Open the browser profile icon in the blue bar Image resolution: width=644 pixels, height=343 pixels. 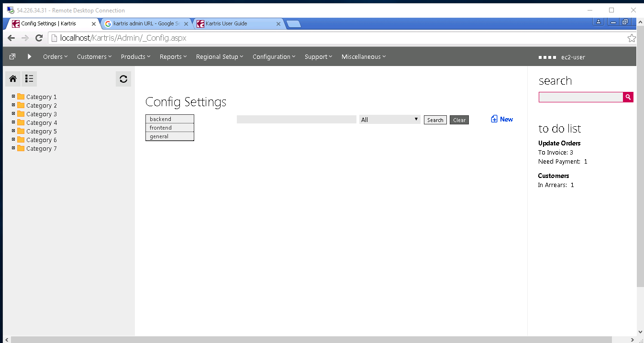(x=598, y=22)
